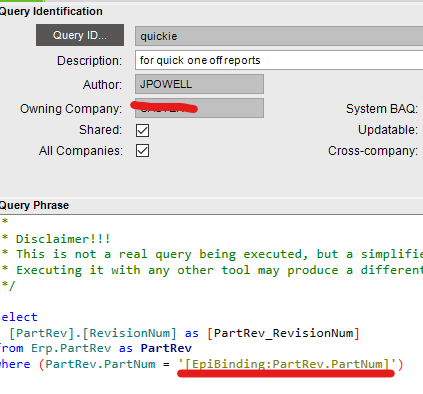
Task: Click PartRev.PartNum in the where clause
Action: (x=100, y=364)
